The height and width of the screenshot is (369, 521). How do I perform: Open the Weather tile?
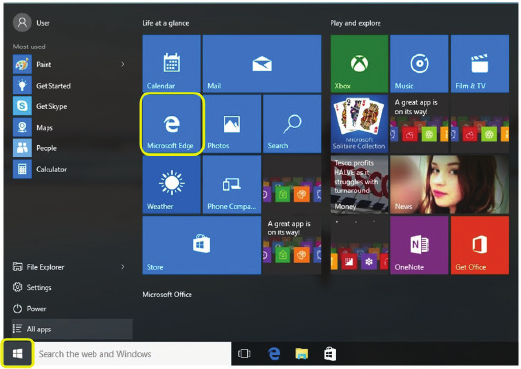click(x=171, y=184)
